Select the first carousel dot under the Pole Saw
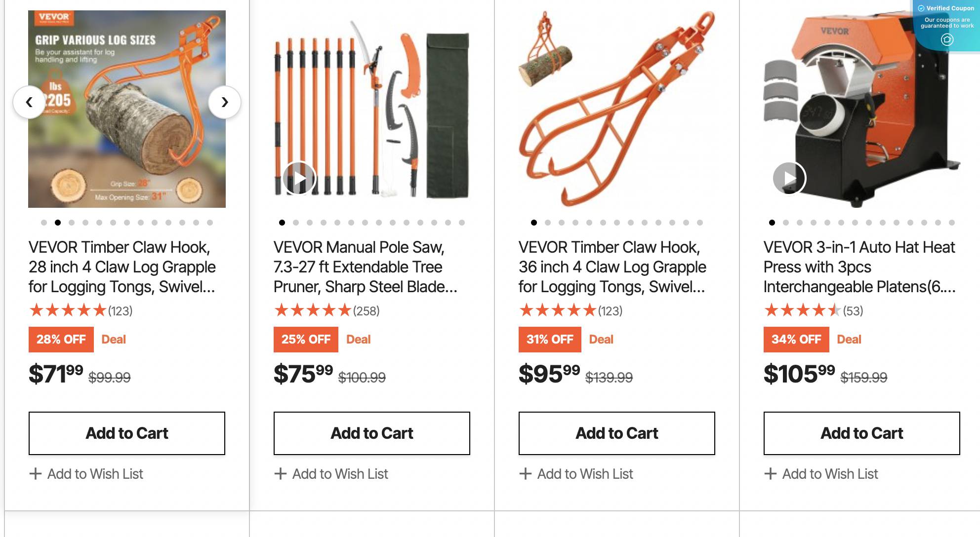Viewport: 980px width, 537px height. 282,223
